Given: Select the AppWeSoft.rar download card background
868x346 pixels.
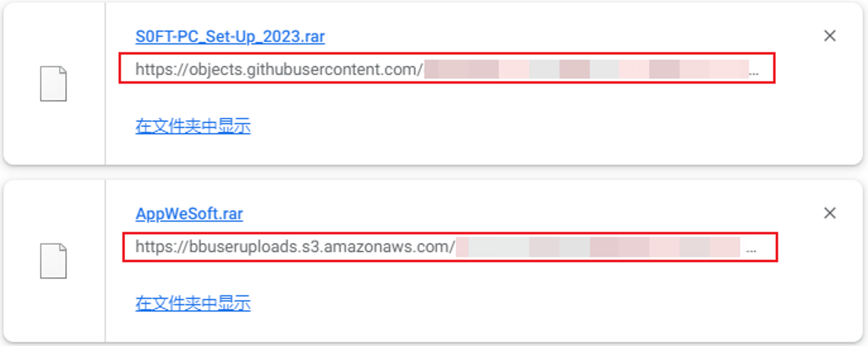Looking at the screenshot, I should 433,261.
